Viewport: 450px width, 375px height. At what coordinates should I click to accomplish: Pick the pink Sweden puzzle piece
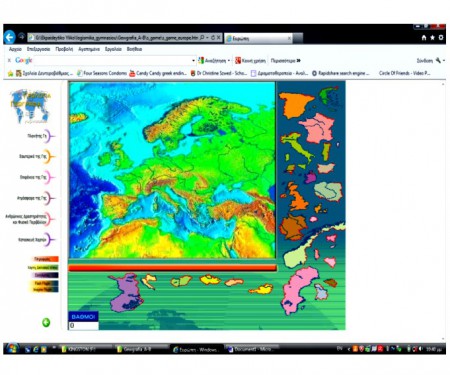(x=299, y=291)
